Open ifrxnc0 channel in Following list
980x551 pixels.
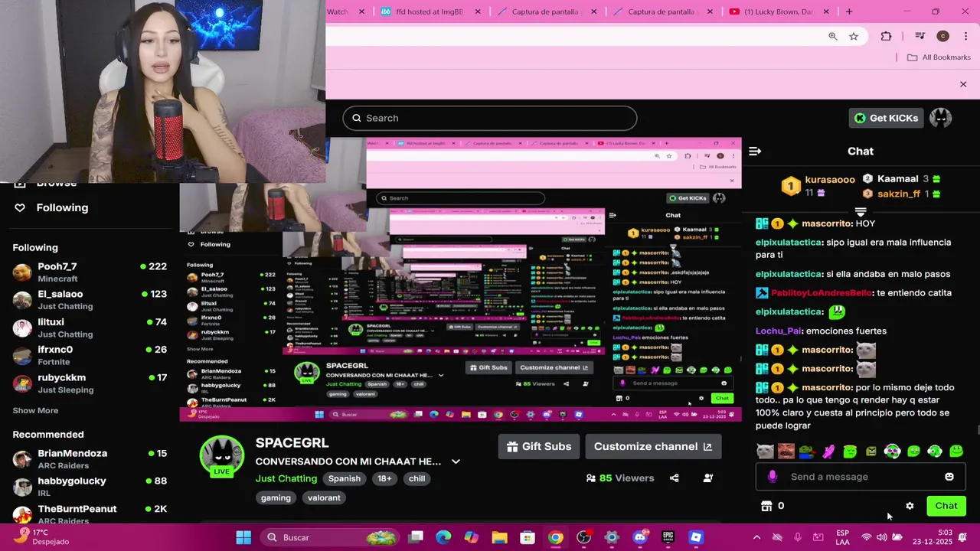click(x=90, y=356)
